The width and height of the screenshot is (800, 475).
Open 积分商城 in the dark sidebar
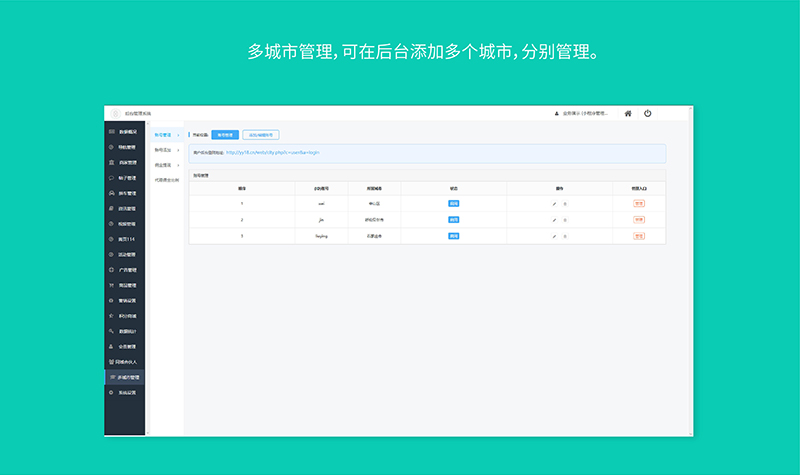[124, 316]
